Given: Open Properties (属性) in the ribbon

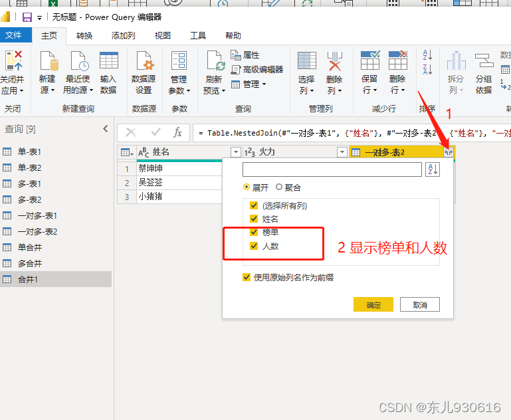Looking at the screenshot, I should coord(245,55).
